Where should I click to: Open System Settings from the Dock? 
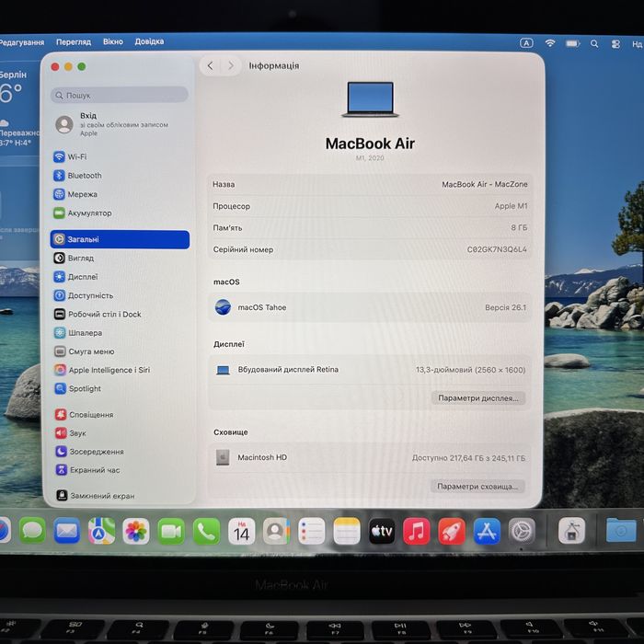[522, 532]
